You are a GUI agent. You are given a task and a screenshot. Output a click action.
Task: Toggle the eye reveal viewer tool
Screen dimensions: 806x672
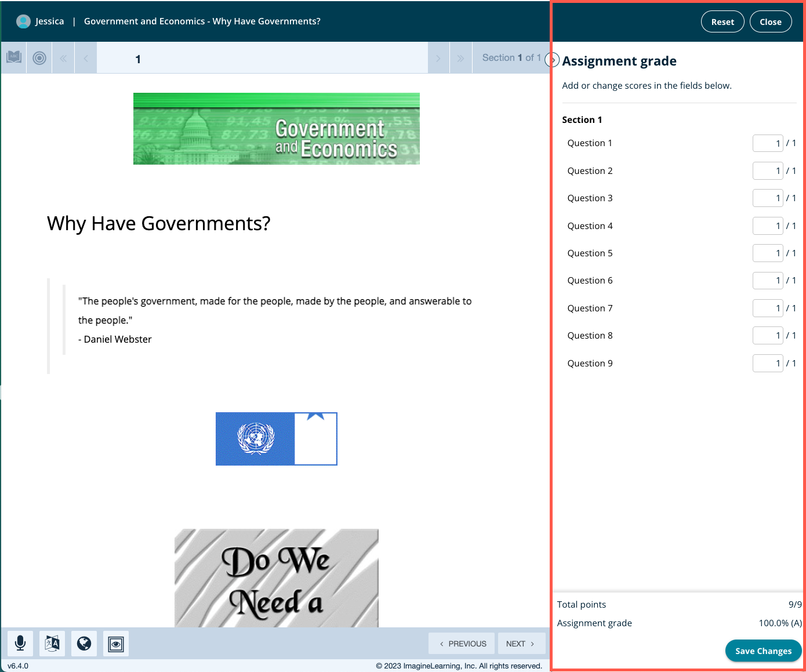point(116,644)
